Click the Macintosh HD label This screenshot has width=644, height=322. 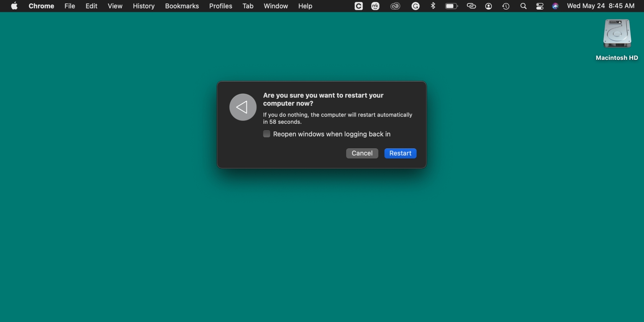(617, 58)
